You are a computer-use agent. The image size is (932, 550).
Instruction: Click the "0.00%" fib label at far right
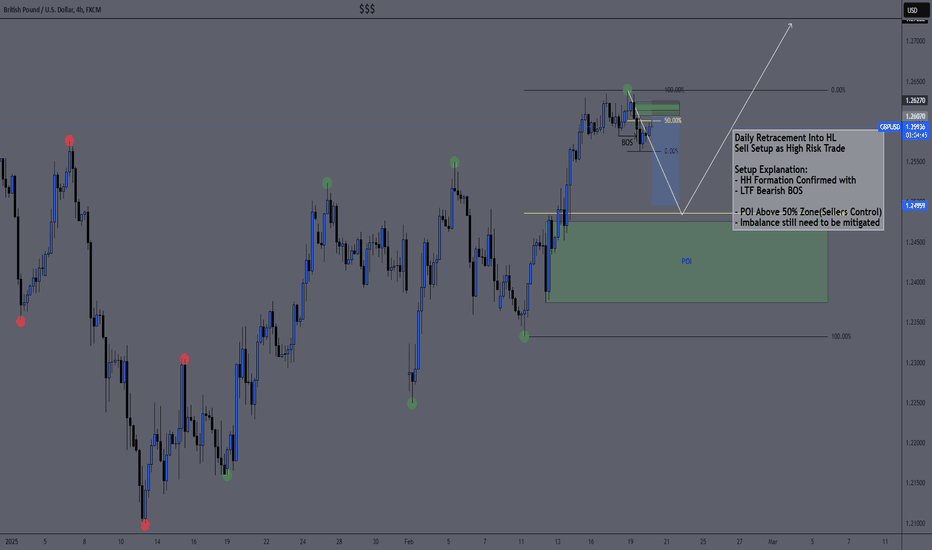click(x=837, y=90)
